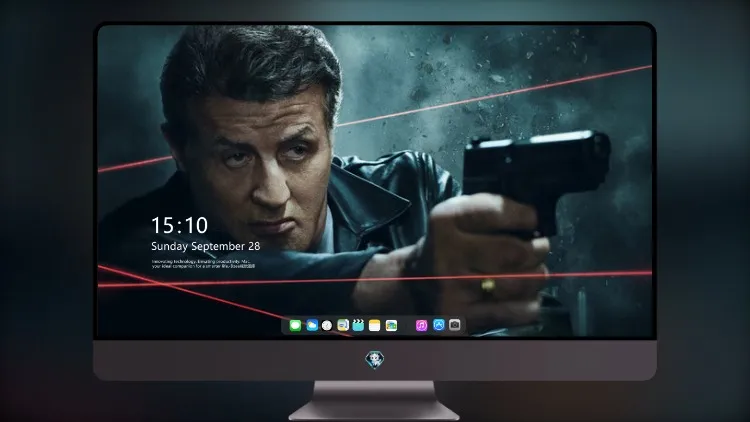Image resolution: width=750 pixels, height=422 pixels.
Task: Launch the Weather app from the dock
Action: pos(312,325)
